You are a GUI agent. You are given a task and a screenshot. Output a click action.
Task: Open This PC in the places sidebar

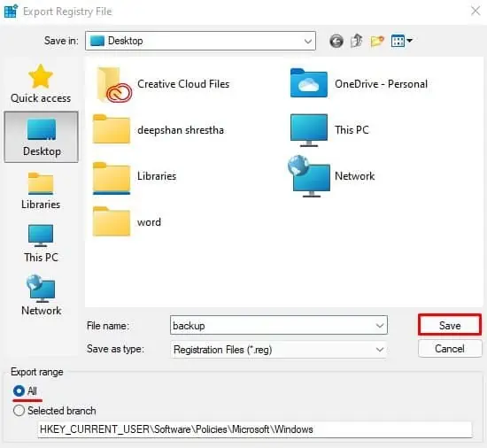(x=41, y=243)
